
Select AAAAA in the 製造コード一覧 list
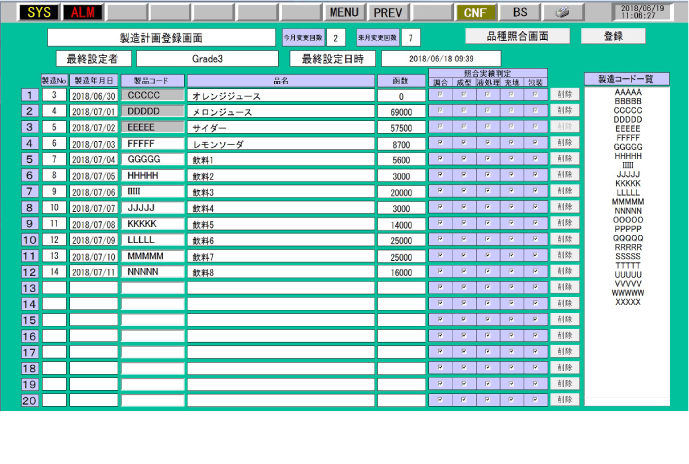click(627, 92)
